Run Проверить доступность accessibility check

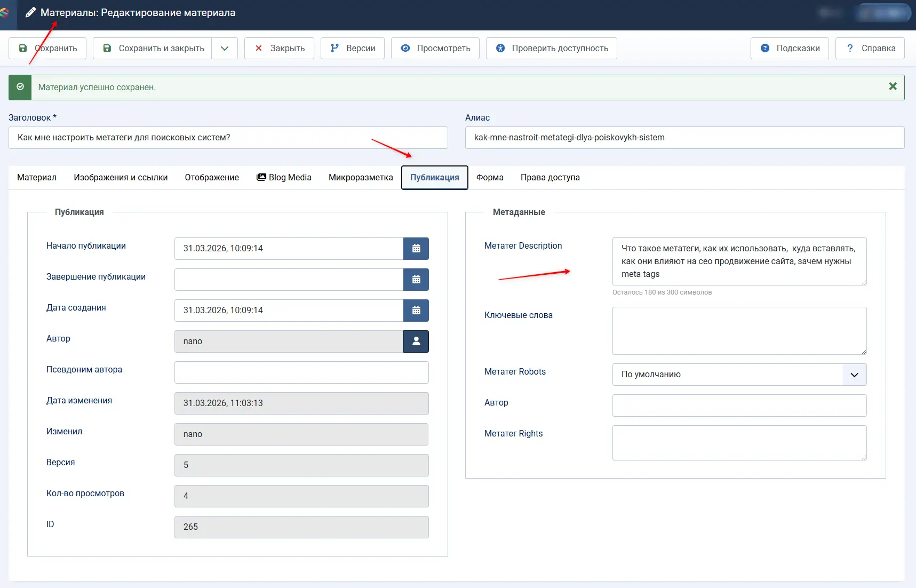[x=551, y=49]
